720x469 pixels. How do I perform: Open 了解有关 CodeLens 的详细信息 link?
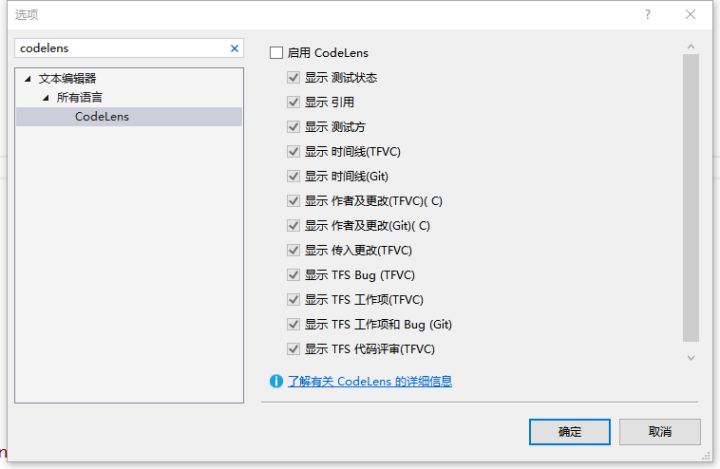click(x=370, y=381)
